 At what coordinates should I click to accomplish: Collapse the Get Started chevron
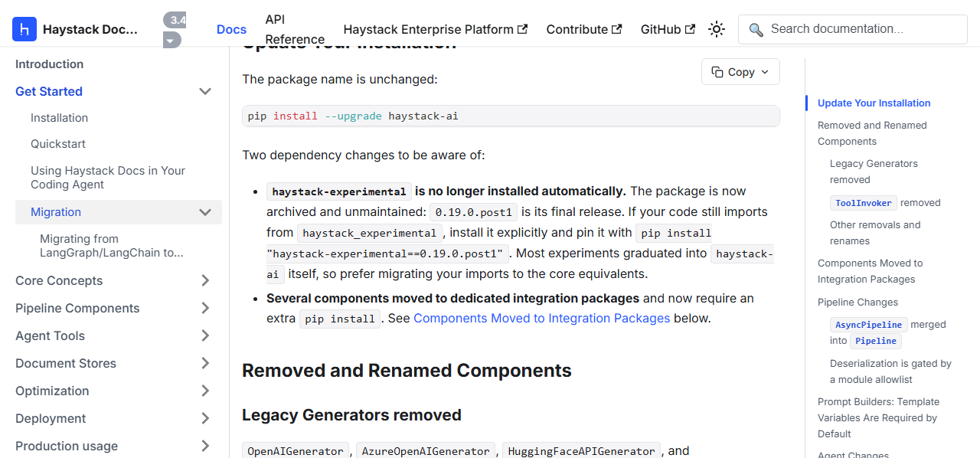(x=205, y=91)
